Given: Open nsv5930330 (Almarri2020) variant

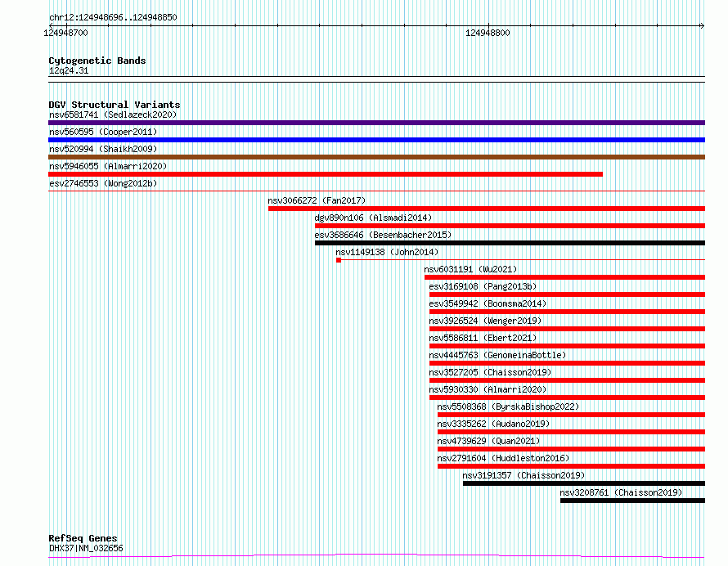Looking at the screenshot, I should click(488, 389).
